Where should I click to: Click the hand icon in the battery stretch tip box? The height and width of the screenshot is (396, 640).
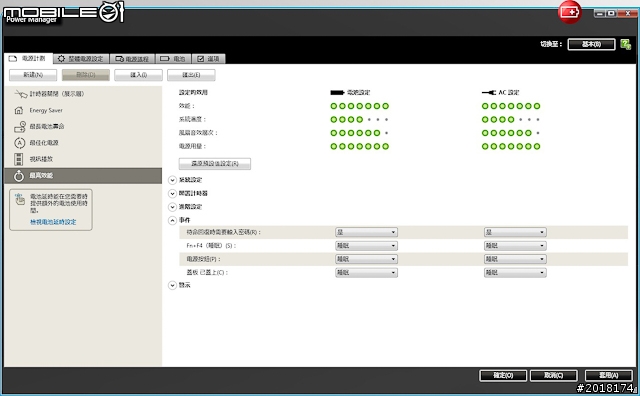tap(20, 199)
